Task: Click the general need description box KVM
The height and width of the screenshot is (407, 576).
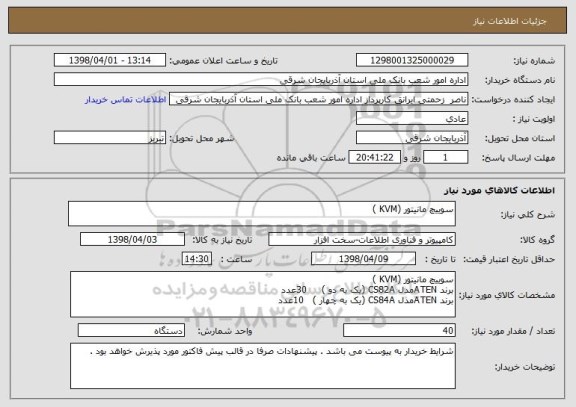Action: coord(262,213)
